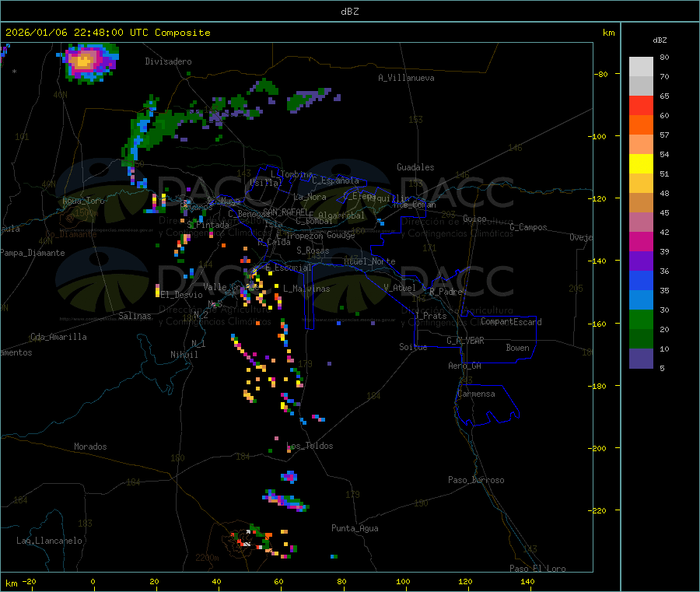This screenshot has height=592, width=700.
Task: Click the '-20' km horizontal axis tick
Action: pos(30,581)
